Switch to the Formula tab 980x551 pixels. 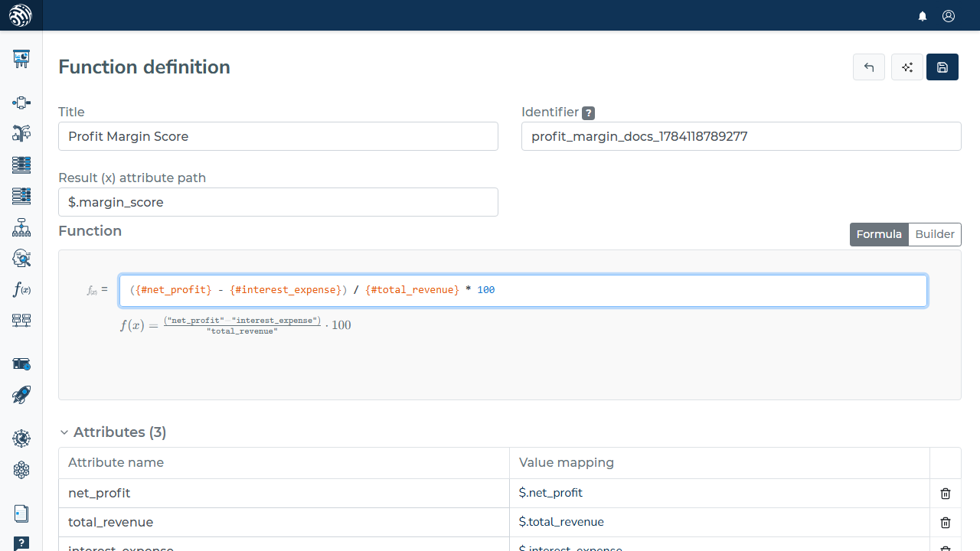click(879, 234)
